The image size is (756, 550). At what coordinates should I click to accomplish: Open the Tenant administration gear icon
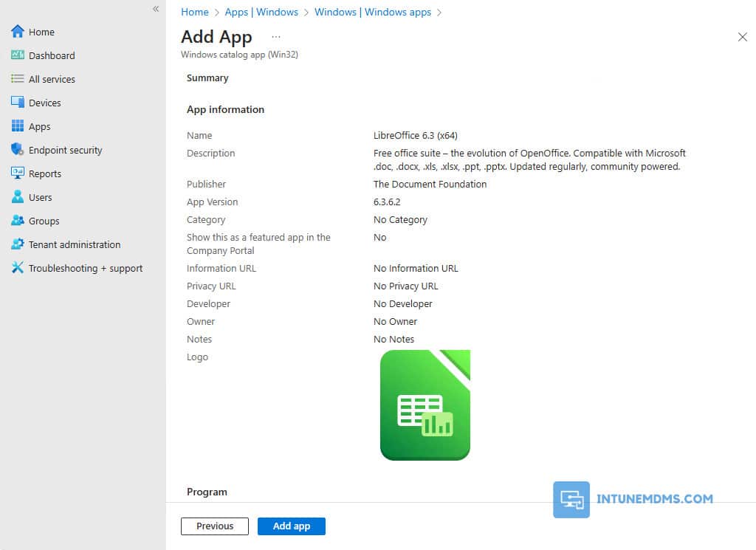pyautogui.click(x=18, y=244)
